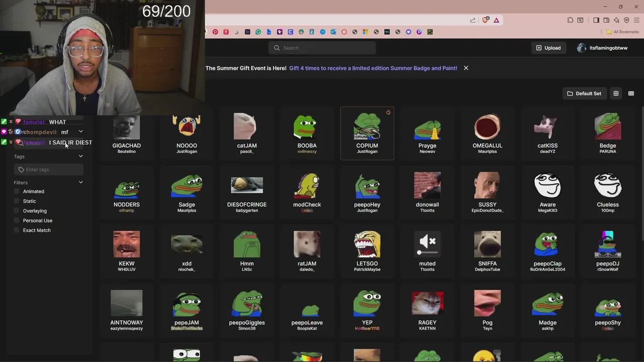
Task: Enable the Animated filter checkbox
Action: [x=17, y=192]
